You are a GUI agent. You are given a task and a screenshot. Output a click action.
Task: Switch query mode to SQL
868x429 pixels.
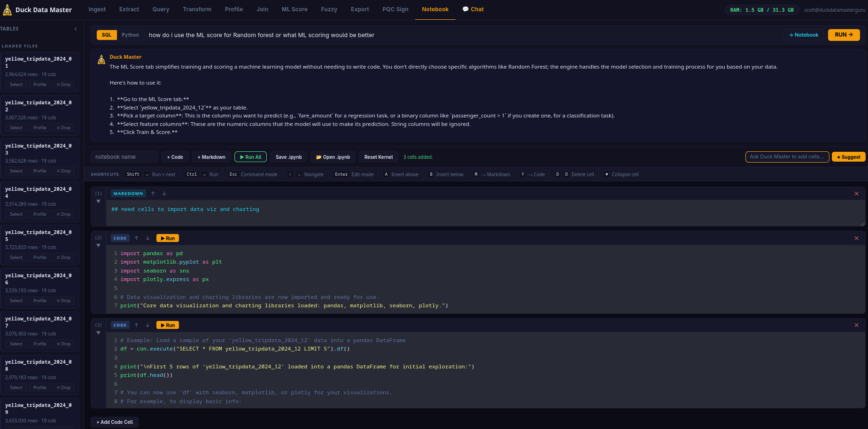(107, 35)
